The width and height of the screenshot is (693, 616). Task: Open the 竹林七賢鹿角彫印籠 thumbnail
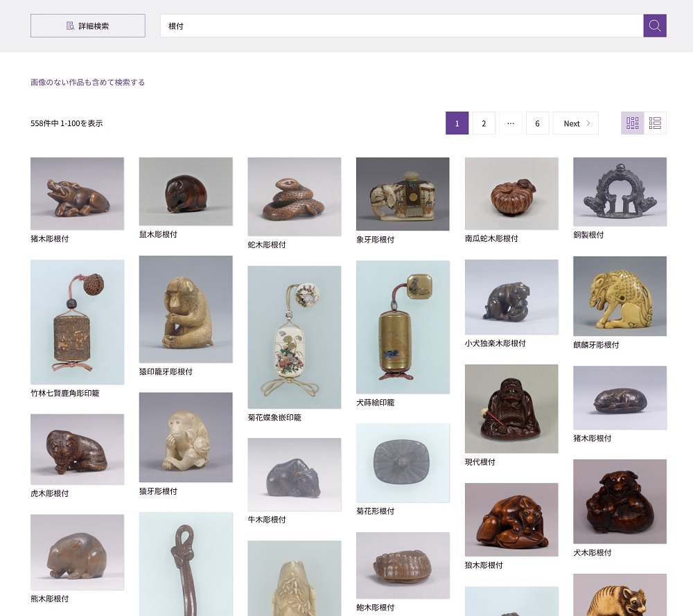78,322
